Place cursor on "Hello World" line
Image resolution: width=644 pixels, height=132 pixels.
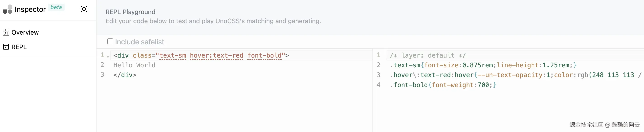pos(134,65)
